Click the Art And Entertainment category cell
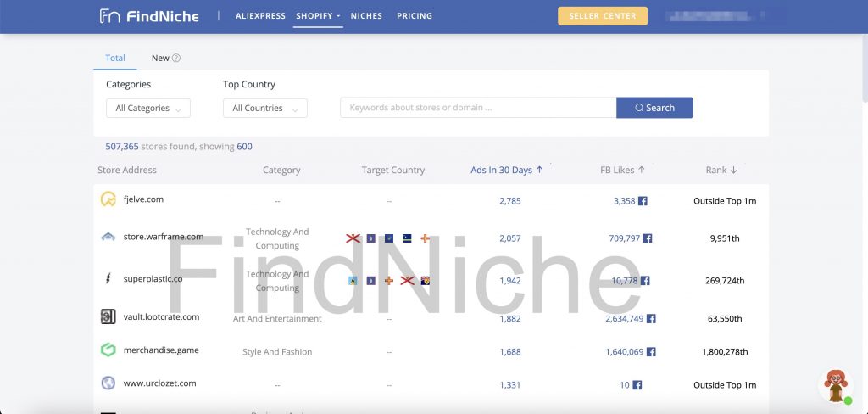 point(277,319)
